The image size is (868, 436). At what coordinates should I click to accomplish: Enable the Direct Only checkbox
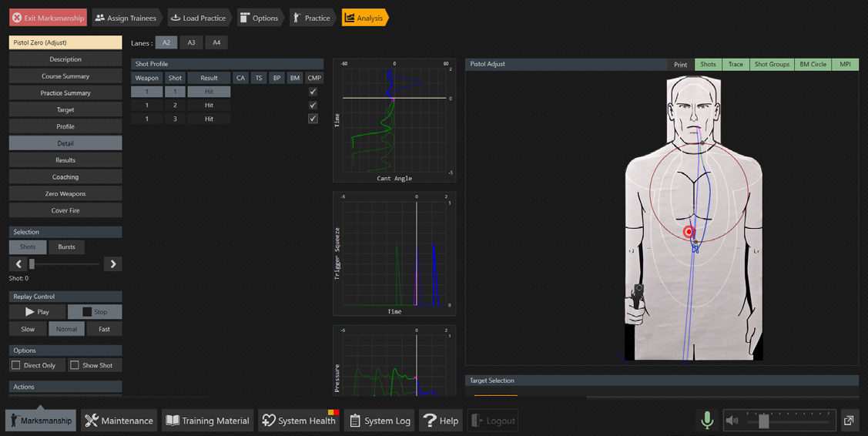[16, 365]
